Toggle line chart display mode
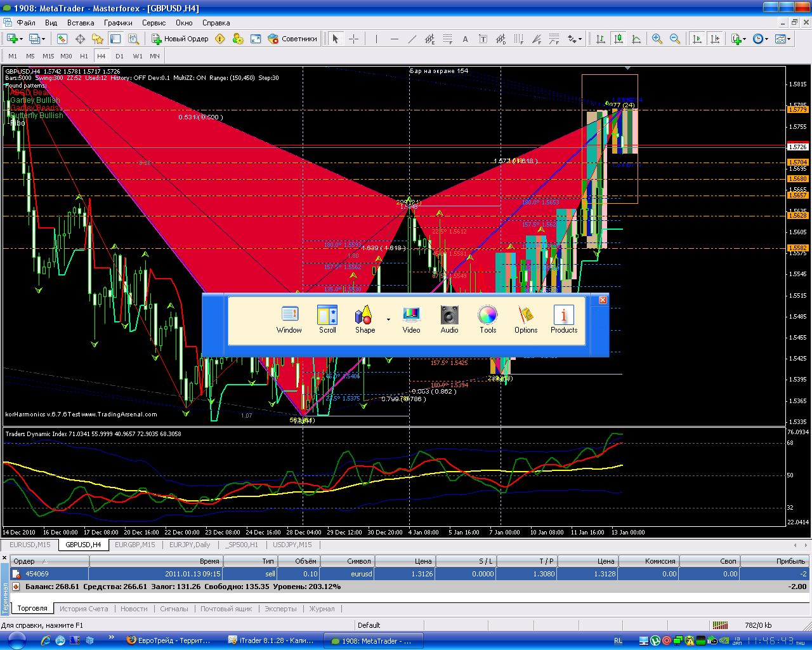Image resolution: width=812 pixels, height=650 pixels. click(636, 39)
